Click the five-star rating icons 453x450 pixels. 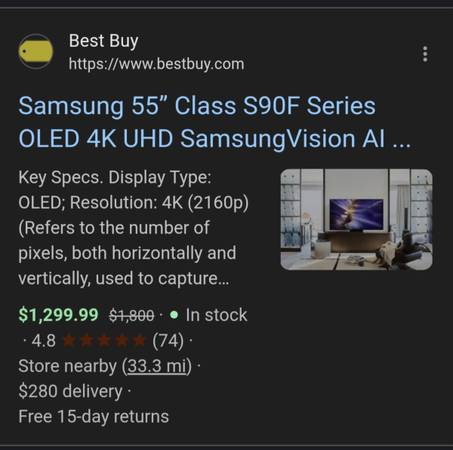click(104, 341)
